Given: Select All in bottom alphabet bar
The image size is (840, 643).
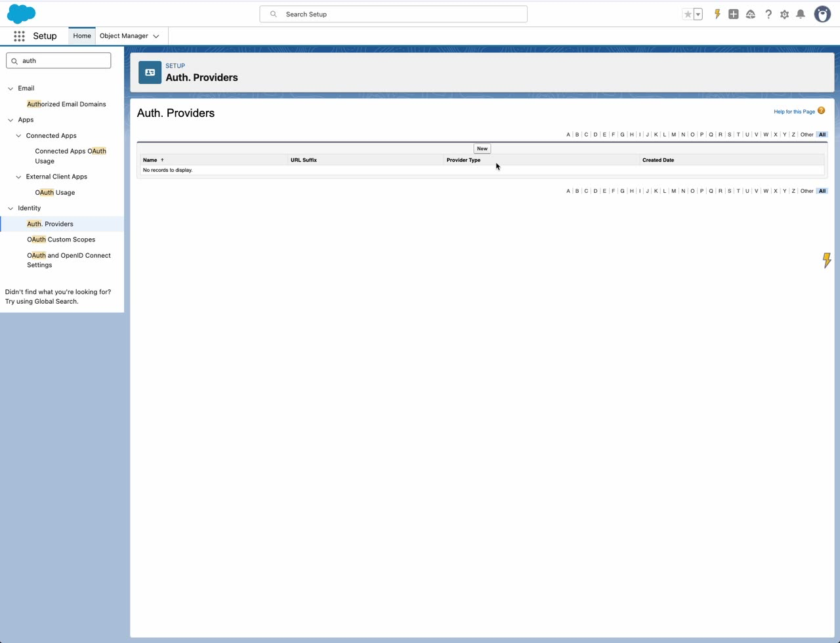Looking at the screenshot, I should pyautogui.click(x=822, y=191).
